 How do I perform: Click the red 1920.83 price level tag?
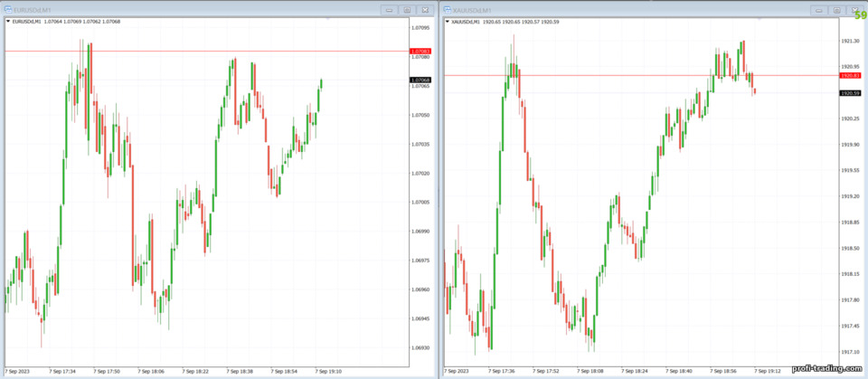pyautogui.click(x=850, y=75)
